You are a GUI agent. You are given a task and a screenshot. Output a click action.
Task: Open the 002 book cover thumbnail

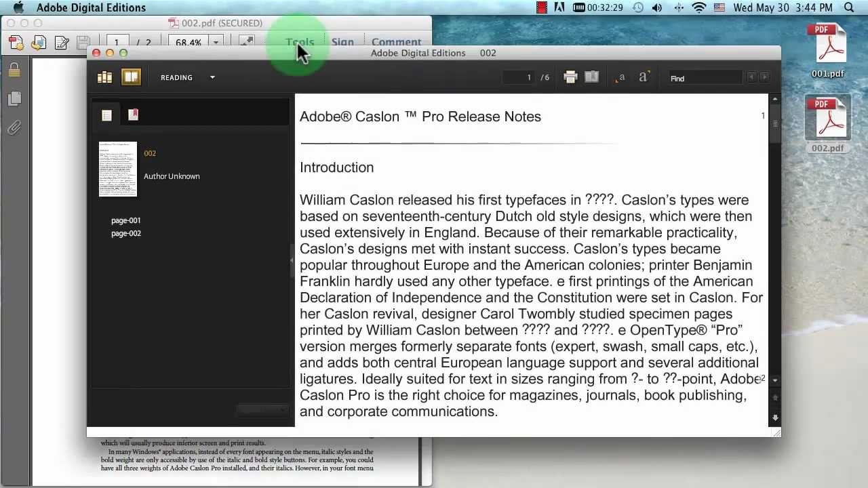pyautogui.click(x=118, y=169)
